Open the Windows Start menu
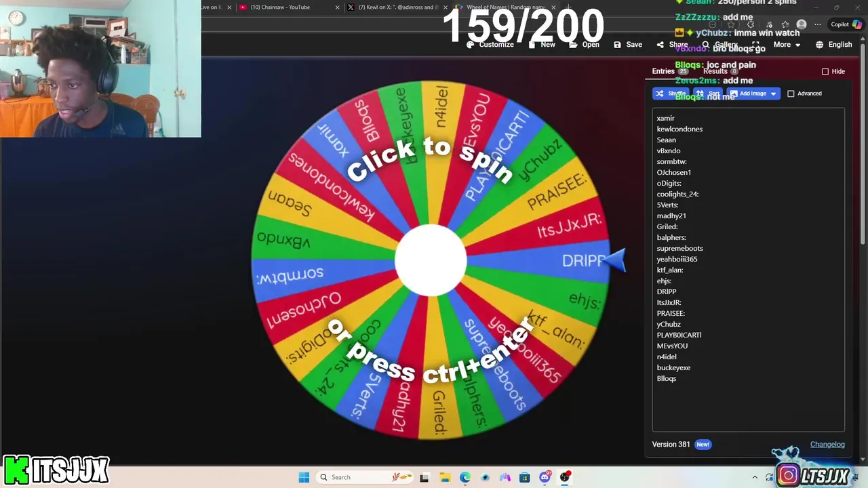 click(304, 477)
